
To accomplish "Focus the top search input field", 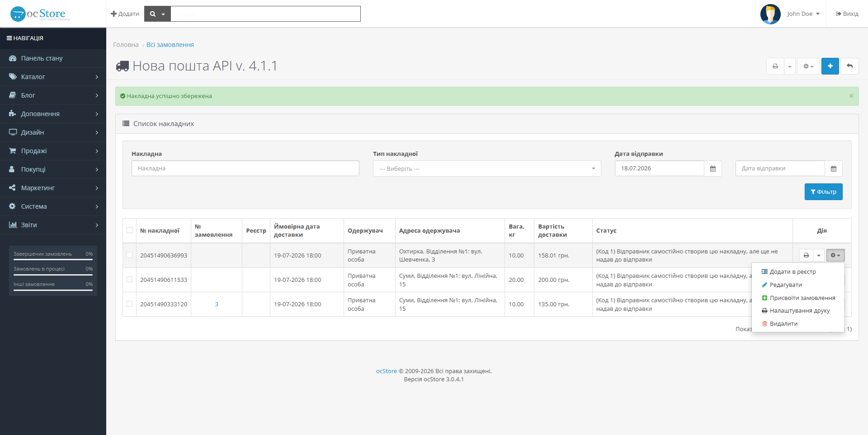I will [x=265, y=14].
